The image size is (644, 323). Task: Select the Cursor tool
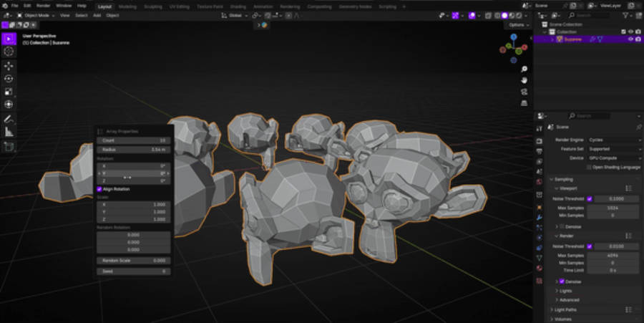pos(9,52)
